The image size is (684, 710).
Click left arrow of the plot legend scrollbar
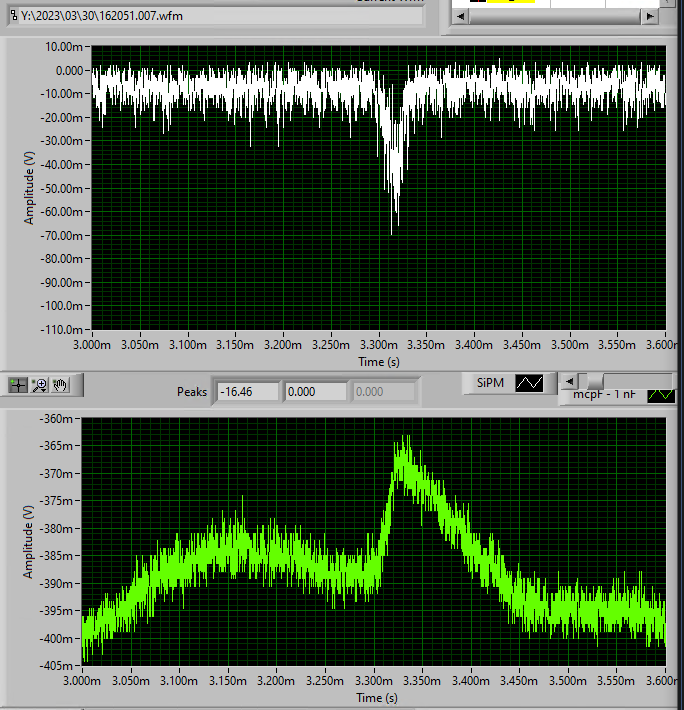(x=569, y=381)
